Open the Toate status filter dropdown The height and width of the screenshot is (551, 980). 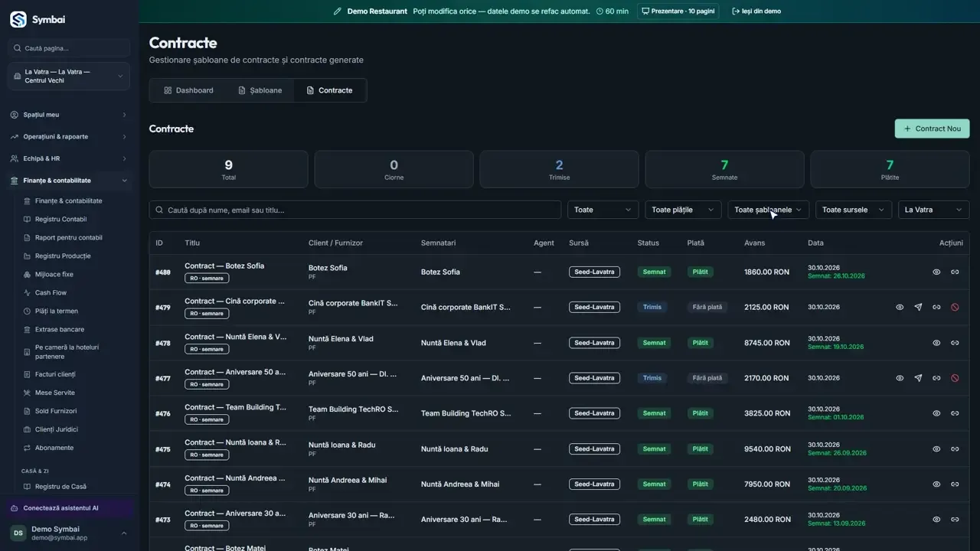(x=603, y=210)
